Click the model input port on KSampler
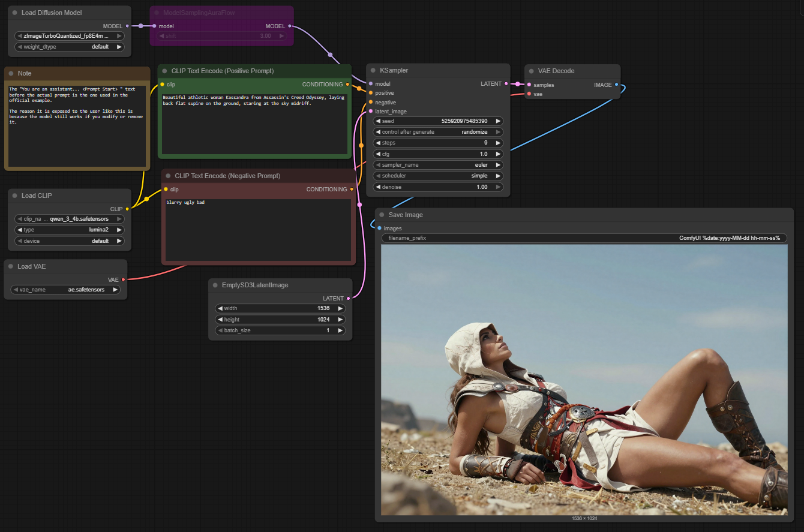 pos(371,83)
